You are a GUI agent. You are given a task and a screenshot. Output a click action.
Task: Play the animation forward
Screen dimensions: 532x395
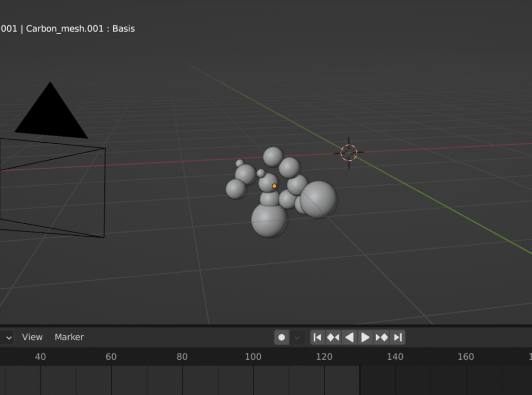click(x=365, y=337)
